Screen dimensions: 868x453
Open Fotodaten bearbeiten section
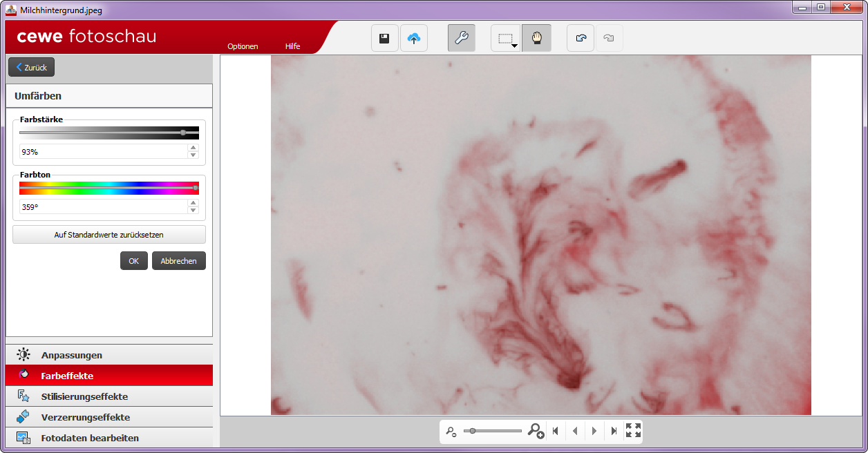coord(109,438)
